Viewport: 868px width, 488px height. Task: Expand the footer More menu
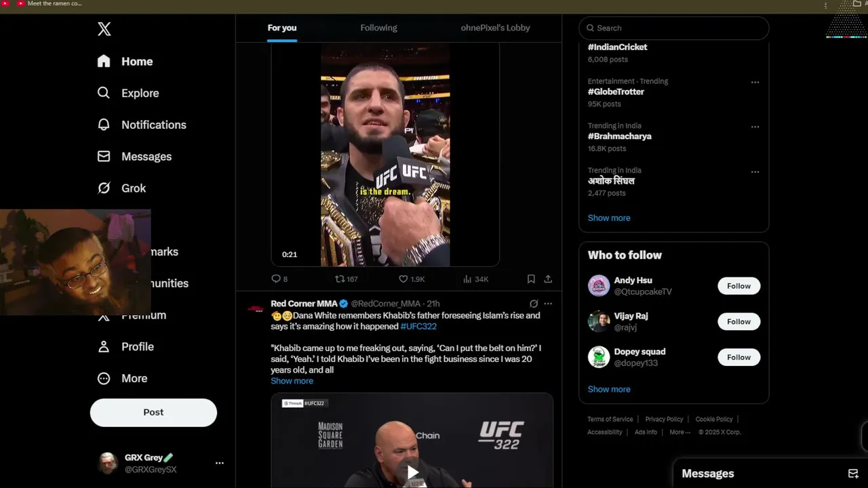pyautogui.click(x=679, y=432)
